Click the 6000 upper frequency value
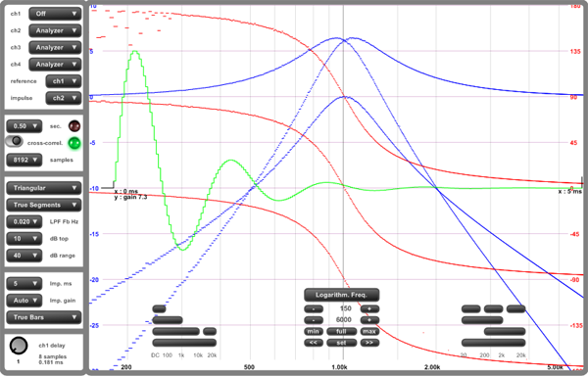This screenshot has height=376, width=588. [x=344, y=320]
